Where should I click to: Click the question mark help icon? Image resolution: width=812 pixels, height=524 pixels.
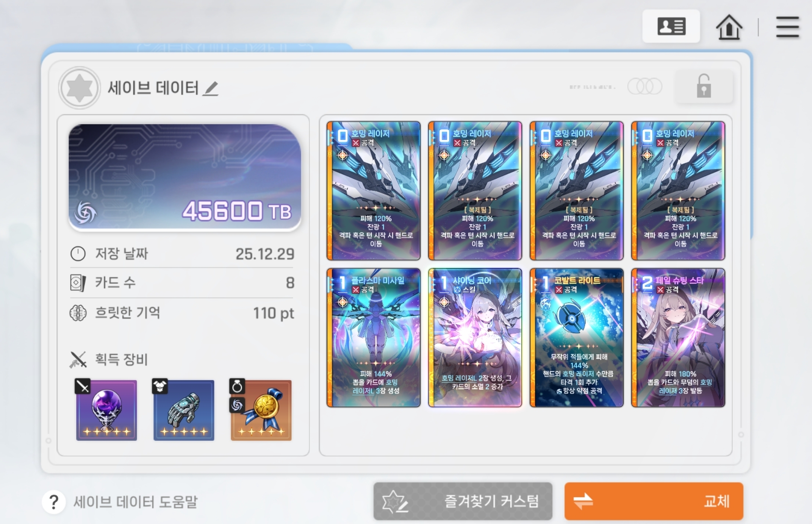click(x=54, y=502)
